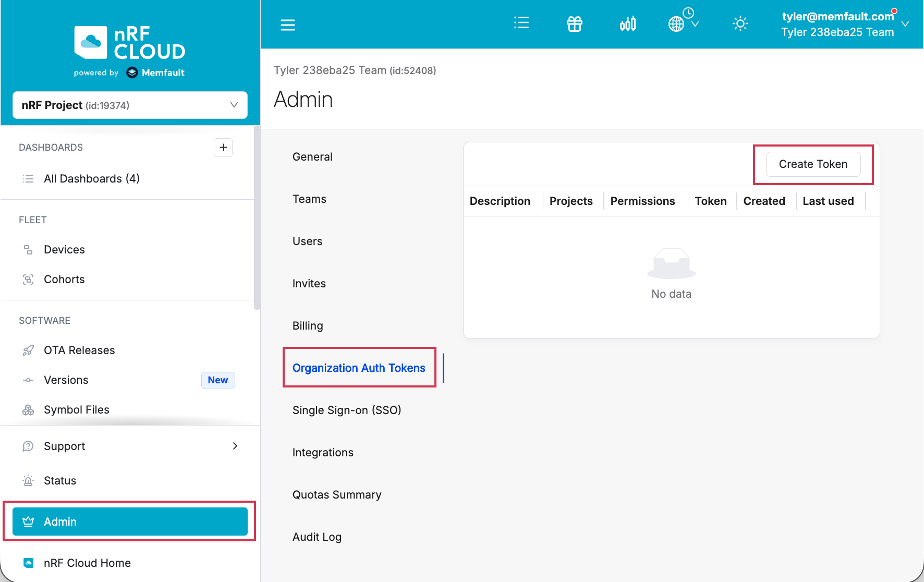Open Quotas Summary
The width and height of the screenshot is (924, 582).
(x=337, y=495)
